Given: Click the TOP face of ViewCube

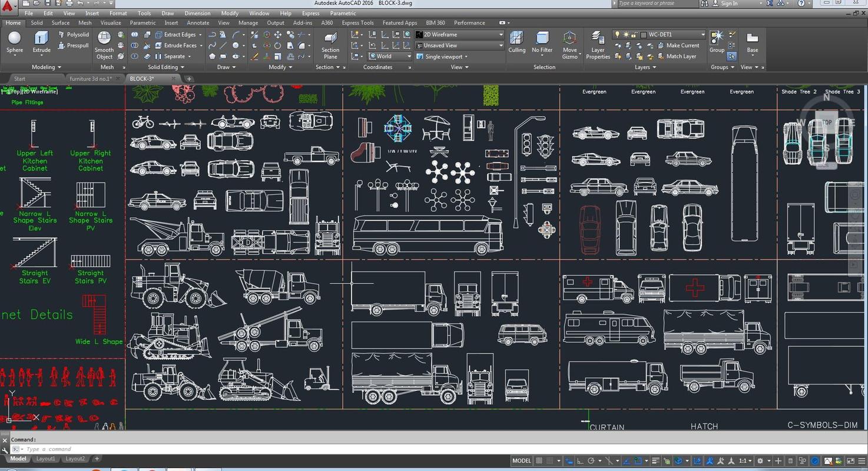Looking at the screenshot, I should pos(827,122).
